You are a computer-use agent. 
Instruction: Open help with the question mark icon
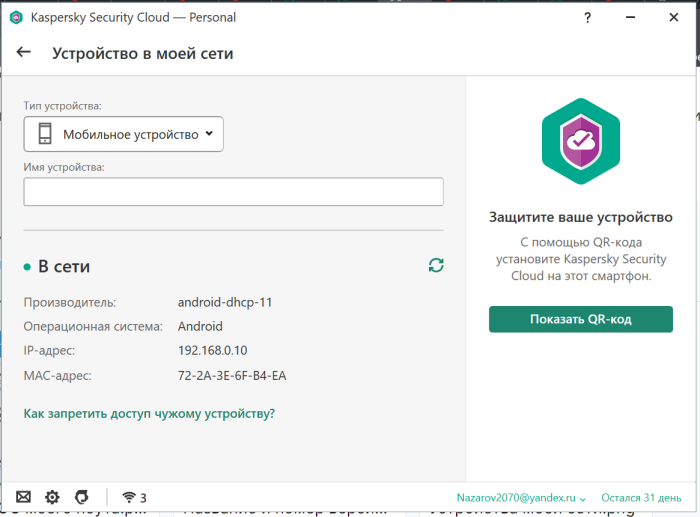coord(588,17)
